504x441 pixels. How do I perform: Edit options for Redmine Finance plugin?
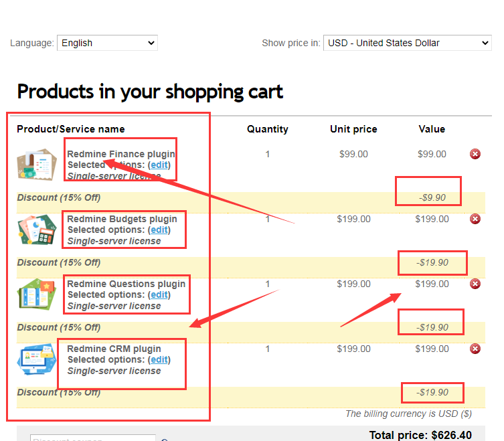(x=159, y=165)
